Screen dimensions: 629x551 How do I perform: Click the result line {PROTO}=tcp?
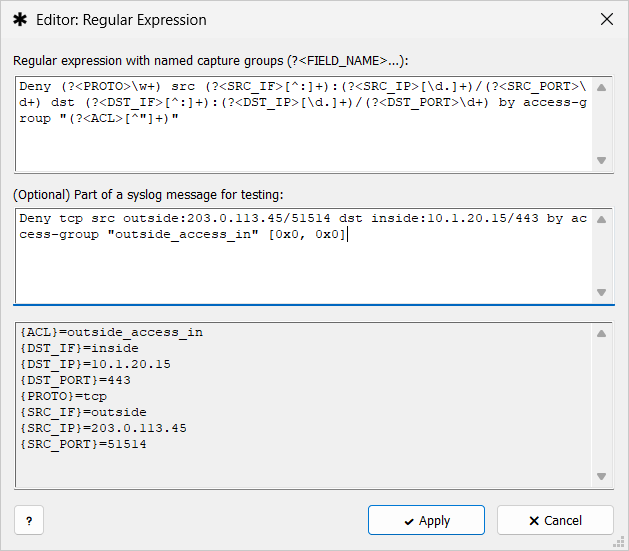coord(63,396)
